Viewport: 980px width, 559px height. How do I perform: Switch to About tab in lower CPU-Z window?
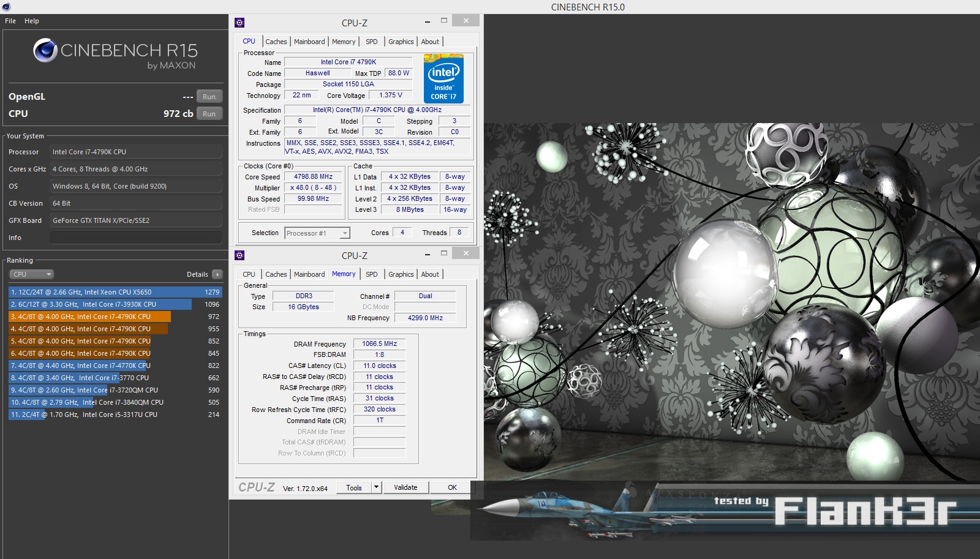coord(430,274)
